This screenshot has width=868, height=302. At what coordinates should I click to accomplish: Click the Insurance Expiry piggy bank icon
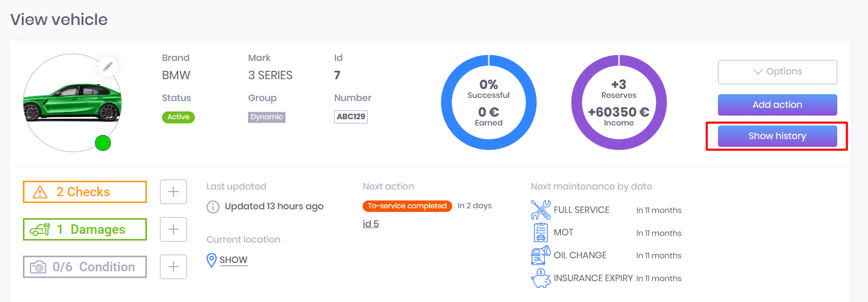click(540, 278)
